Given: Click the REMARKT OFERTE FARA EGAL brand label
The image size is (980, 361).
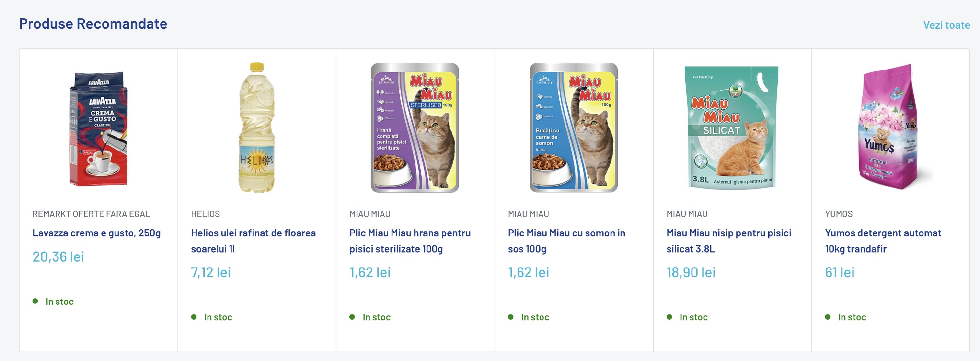Looking at the screenshot, I should [x=91, y=214].
